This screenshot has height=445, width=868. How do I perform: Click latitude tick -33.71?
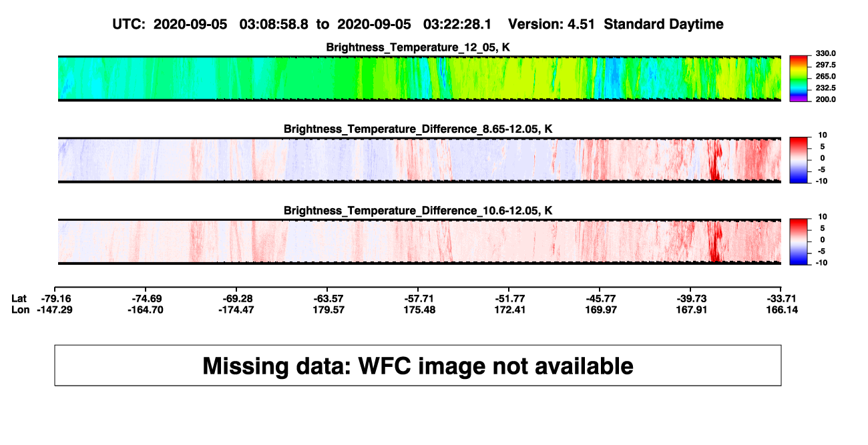(x=781, y=298)
